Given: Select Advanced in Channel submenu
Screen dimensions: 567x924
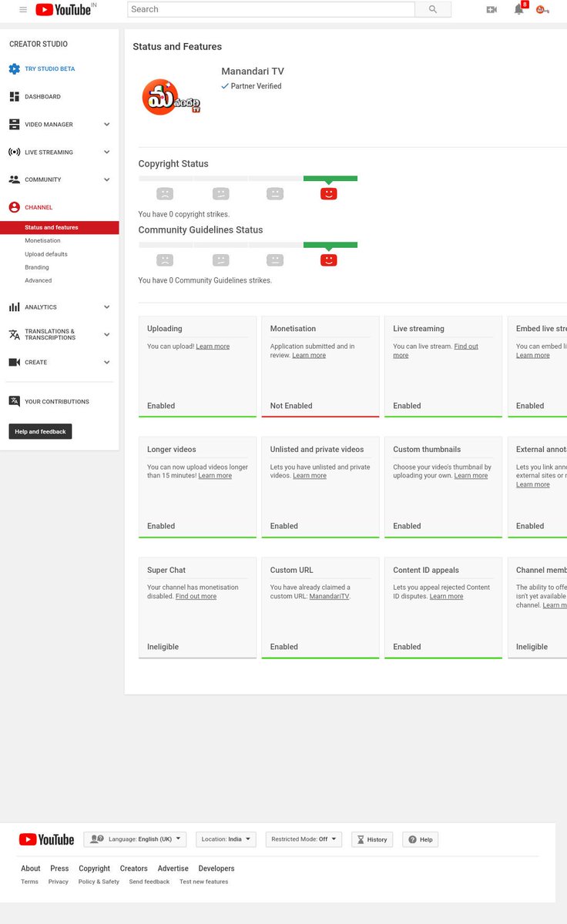Looking at the screenshot, I should click(39, 280).
